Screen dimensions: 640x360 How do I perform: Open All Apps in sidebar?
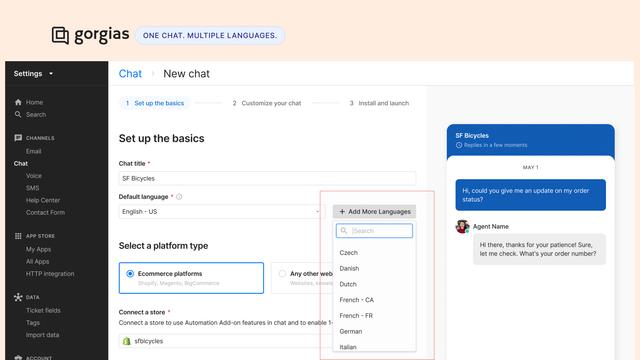38,261
